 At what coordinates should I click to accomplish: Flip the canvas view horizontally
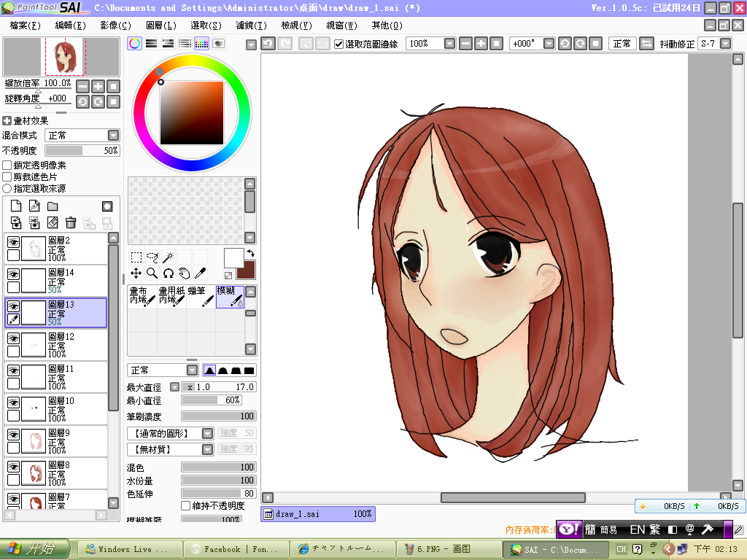pyautogui.click(x=646, y=44)
